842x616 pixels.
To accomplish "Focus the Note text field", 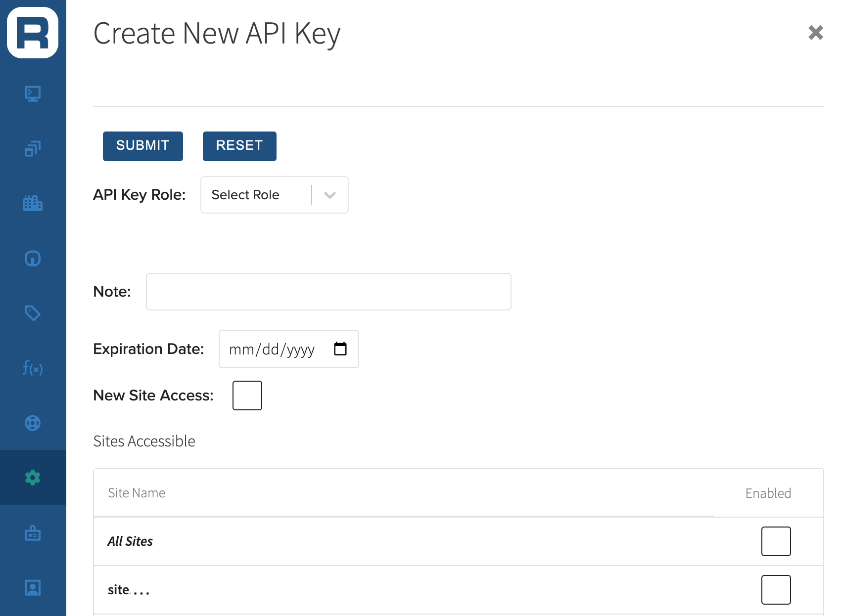I will [328, 292].
